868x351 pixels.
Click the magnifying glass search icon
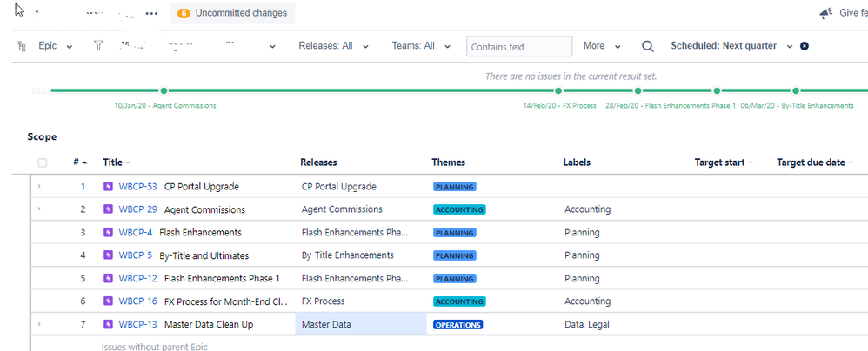pos(648,46)
